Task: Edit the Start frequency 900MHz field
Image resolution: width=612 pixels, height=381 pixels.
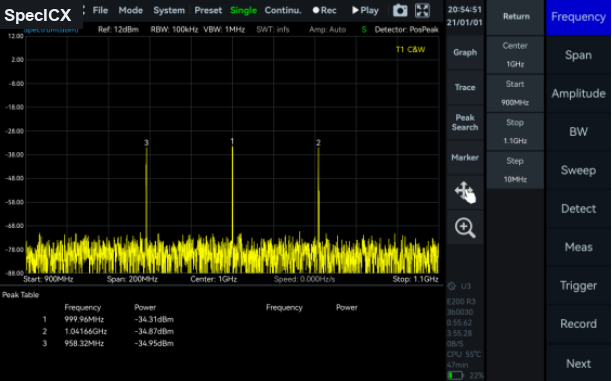Action: [x=515, y=93]
